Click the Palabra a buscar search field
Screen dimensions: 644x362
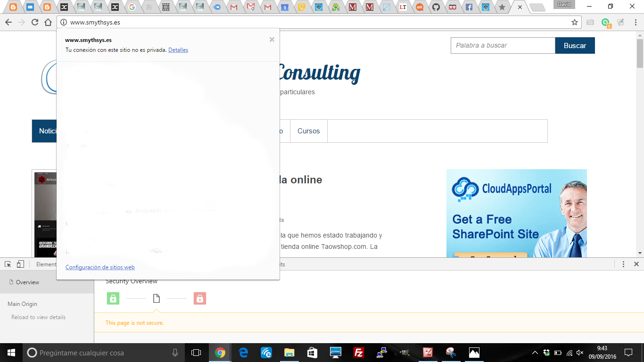[503, 46]
